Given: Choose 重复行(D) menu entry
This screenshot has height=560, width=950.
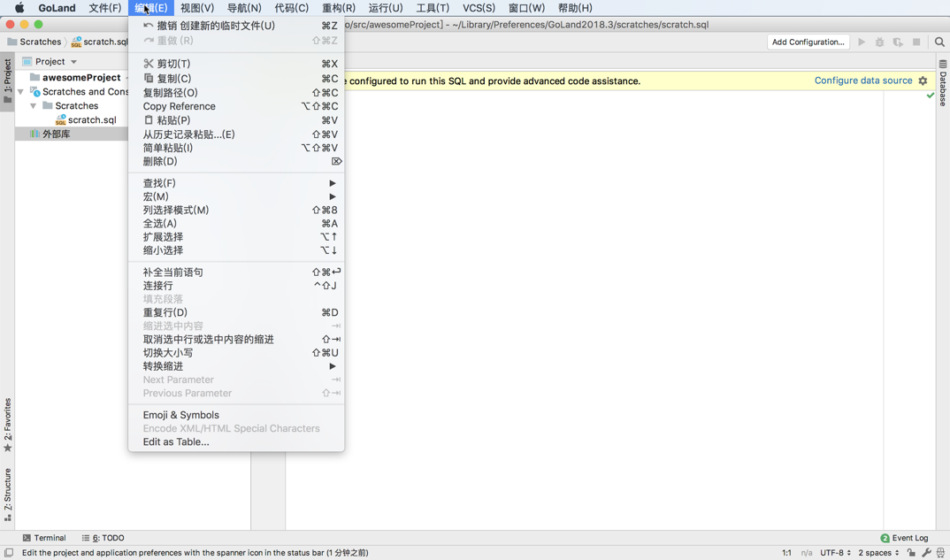Looking at the screenshot, I should pyautogui.click(x=236, y=312).
